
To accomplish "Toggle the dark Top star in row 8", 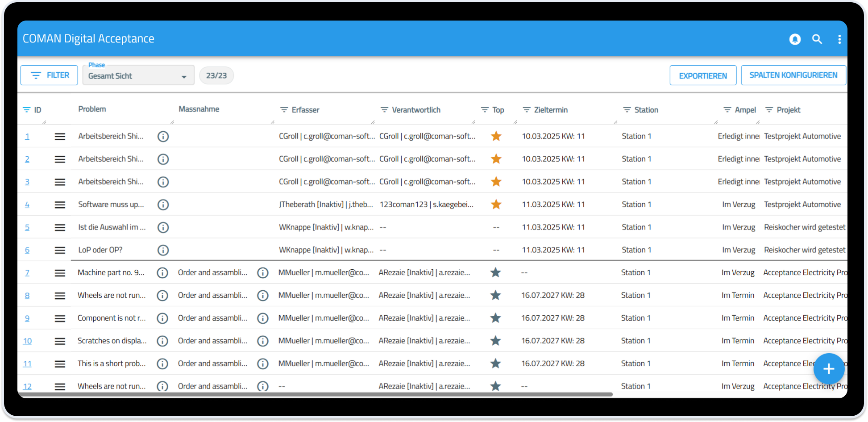I will point(495,296).
